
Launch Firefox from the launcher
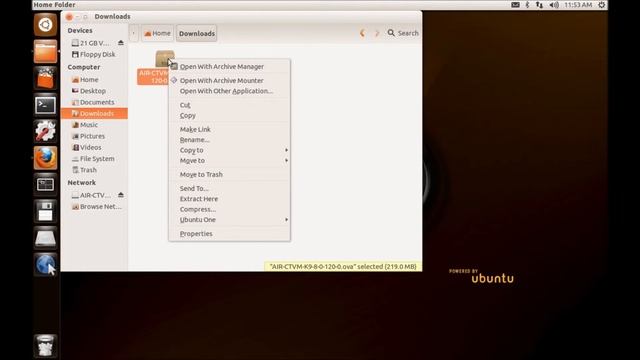[45, 158]
